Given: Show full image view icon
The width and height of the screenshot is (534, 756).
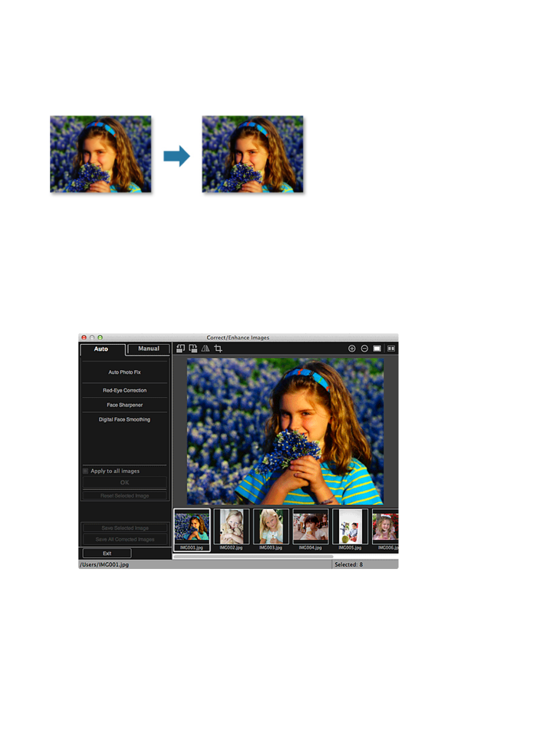Looking at the screenshot, I should pos(377,348).
